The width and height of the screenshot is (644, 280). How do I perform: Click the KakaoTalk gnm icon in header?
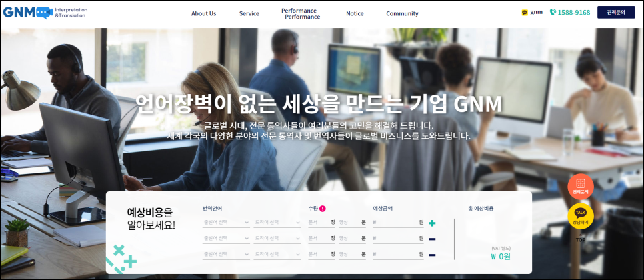click(525, 12)
